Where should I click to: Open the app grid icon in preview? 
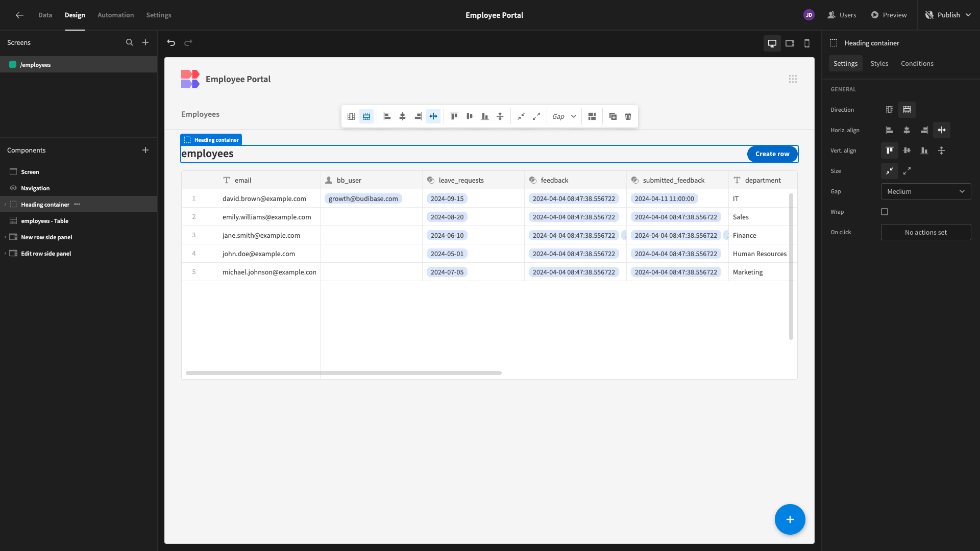coord(793,79)
